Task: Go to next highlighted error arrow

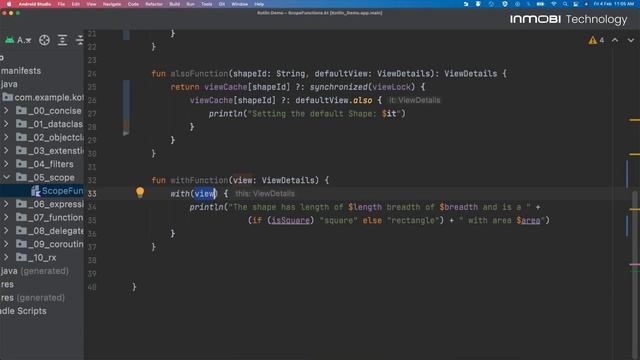Action: [631, 40]
